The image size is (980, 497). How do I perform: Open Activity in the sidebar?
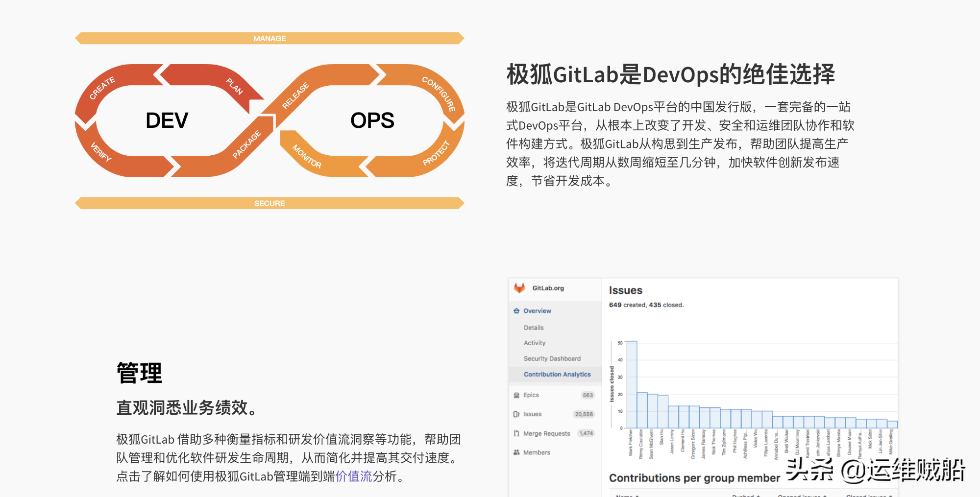tap(535, 343)
